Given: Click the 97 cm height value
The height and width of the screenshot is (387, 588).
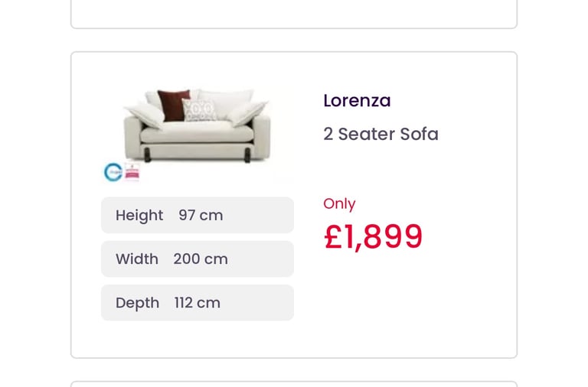Looking at the screenshot, I should coord(201,215).
